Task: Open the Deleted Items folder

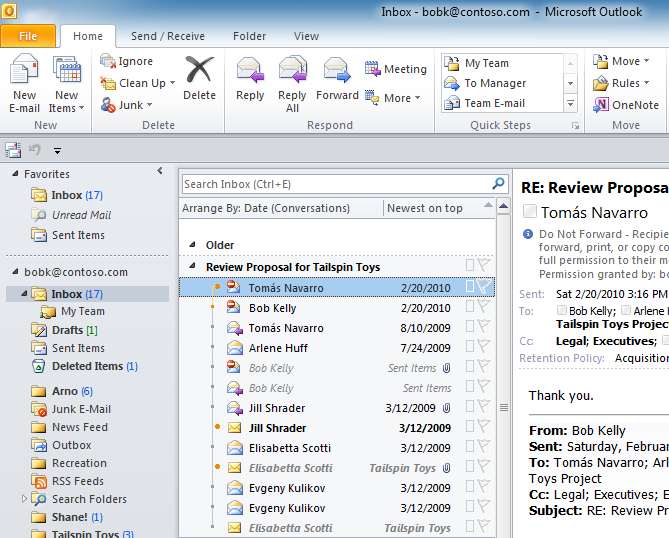Action: [x=84, y=366]
